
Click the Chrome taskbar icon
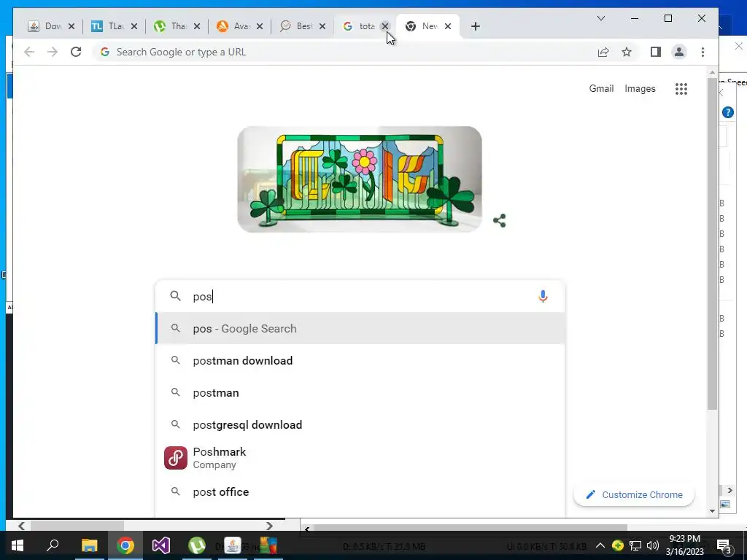point(125,545)
